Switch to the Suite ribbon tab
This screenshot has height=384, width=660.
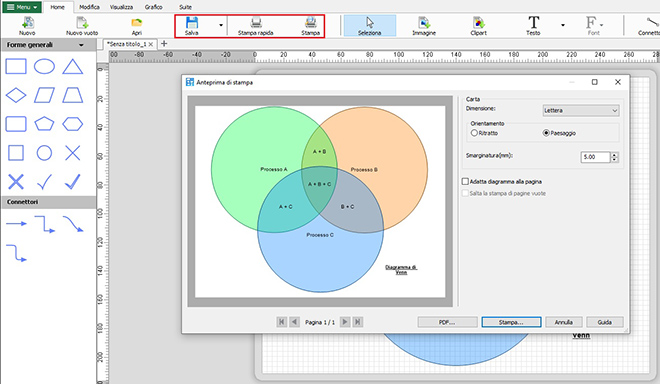(185, 7)
